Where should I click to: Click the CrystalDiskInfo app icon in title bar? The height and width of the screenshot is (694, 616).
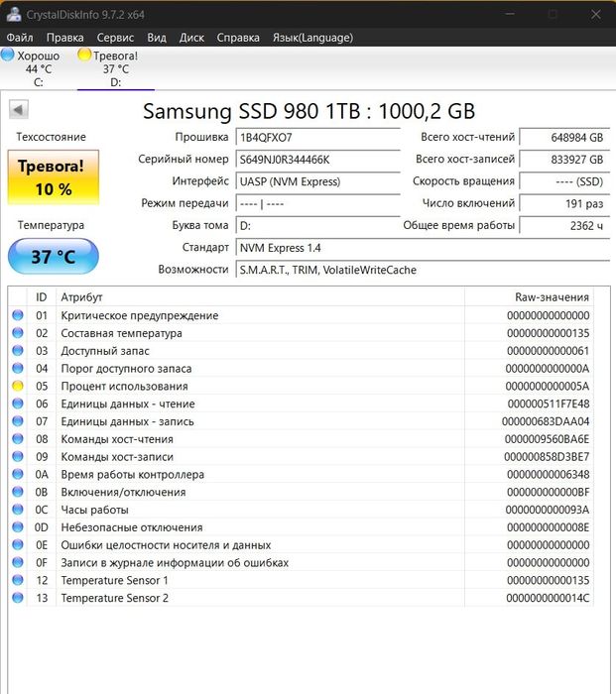click(14, 14)
